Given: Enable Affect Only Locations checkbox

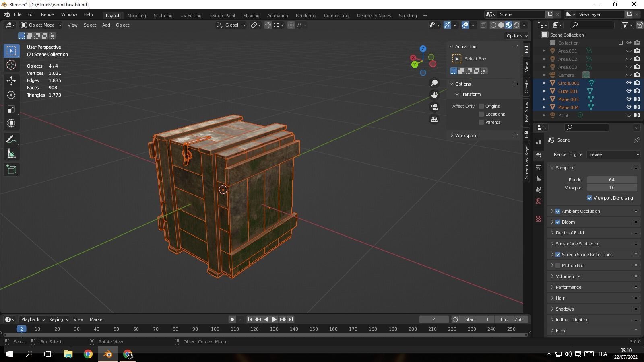Looking at the screenshot, I should pyautogui.click(x=481, y=114).
